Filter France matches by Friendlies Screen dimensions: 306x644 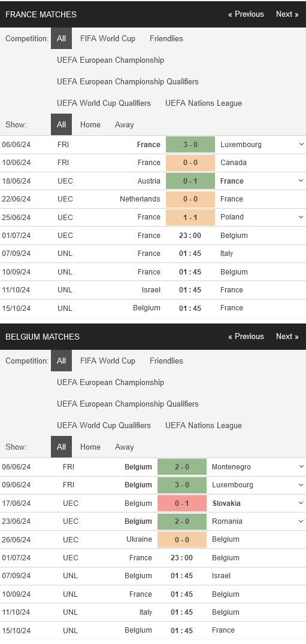click(x=166, y=39)
